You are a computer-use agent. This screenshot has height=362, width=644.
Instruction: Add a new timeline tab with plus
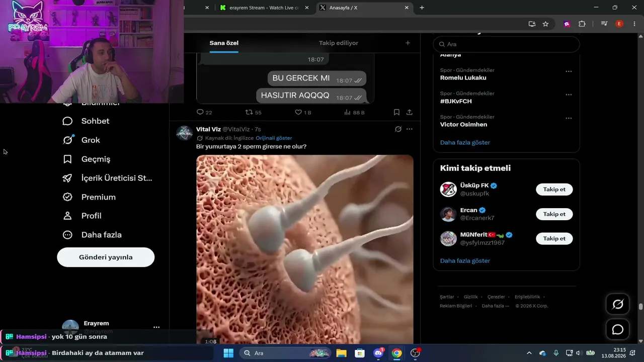click(x=408, y=43)
